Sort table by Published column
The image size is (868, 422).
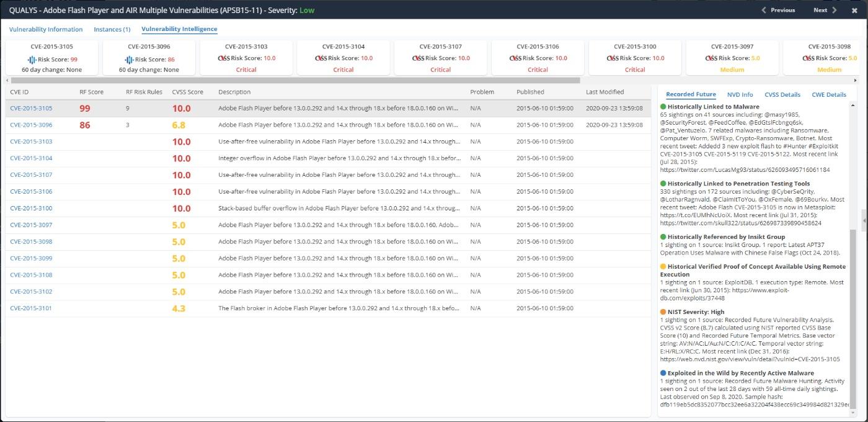[x=530, y=92]
